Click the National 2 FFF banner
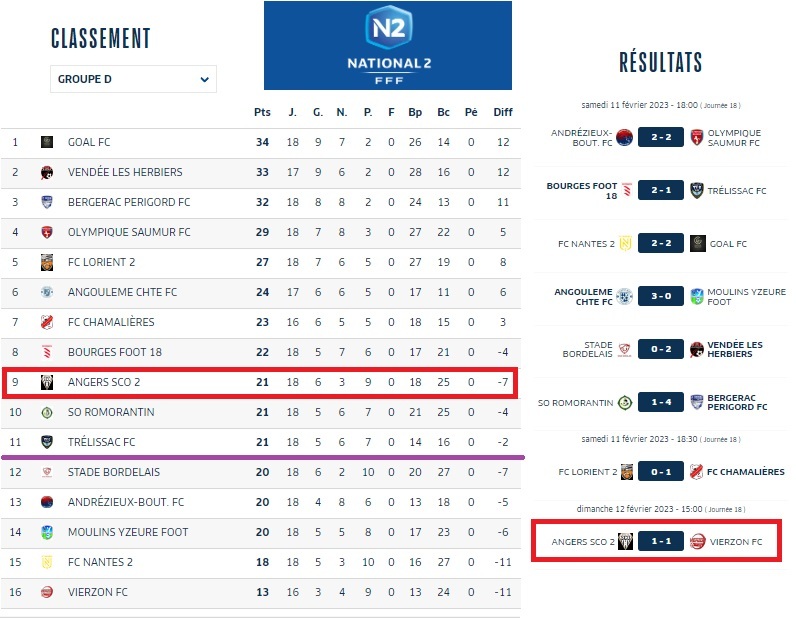 click(387, 46)
